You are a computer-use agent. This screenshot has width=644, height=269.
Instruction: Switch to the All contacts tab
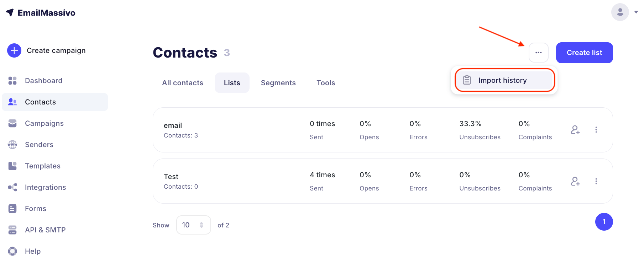[x=183, y=83]
